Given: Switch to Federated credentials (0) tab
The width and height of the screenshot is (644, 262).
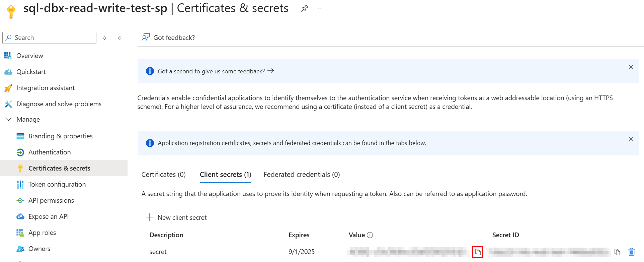Looking at the screenshot, I should point(302,175).
